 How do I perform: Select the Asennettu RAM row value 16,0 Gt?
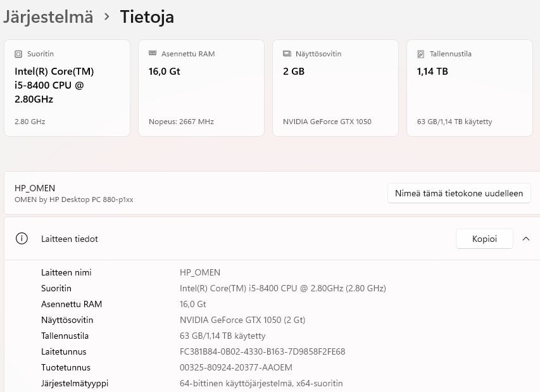[193, 304]
